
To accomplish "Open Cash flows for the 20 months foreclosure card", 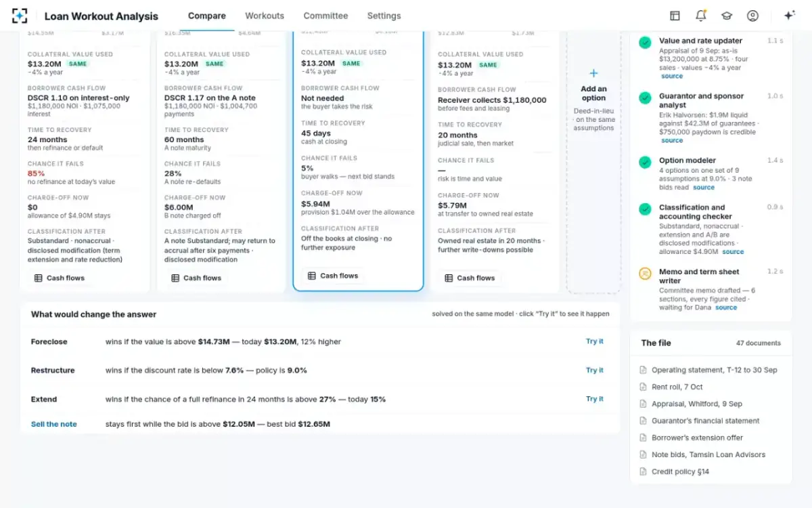I will [x=470, y=278].
